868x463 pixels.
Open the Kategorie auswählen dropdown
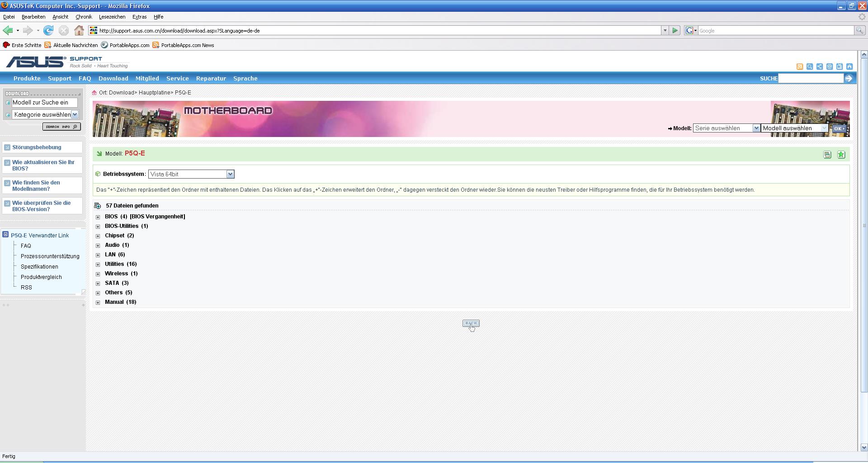pos(45,115)
